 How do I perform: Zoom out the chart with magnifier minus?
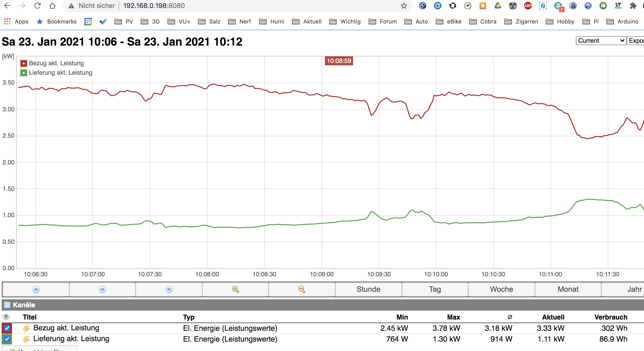(301, 289)
